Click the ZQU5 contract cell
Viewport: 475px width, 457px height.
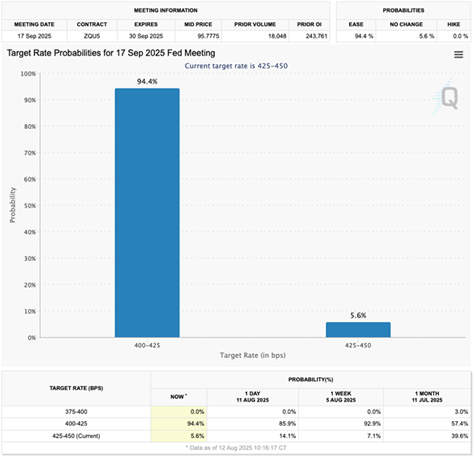(92, 36)
